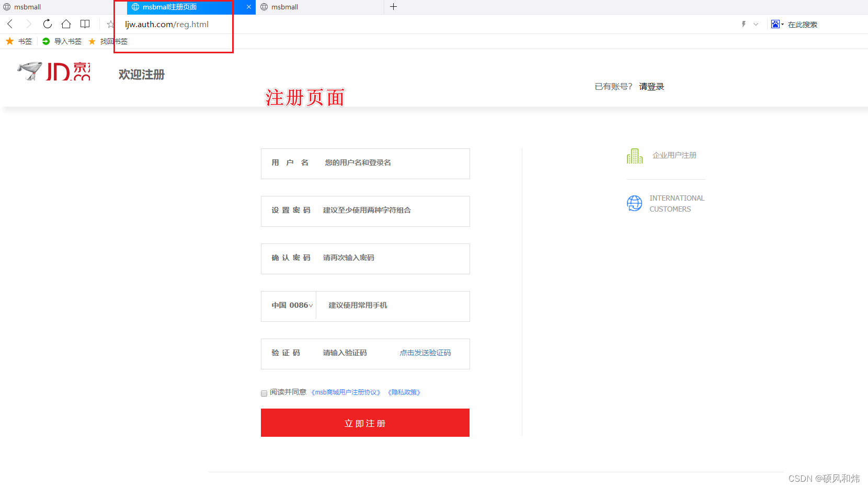
Task: Click the globe icon for INTERNATIONAL CUSTOMERS
Action: click(634, 203)
